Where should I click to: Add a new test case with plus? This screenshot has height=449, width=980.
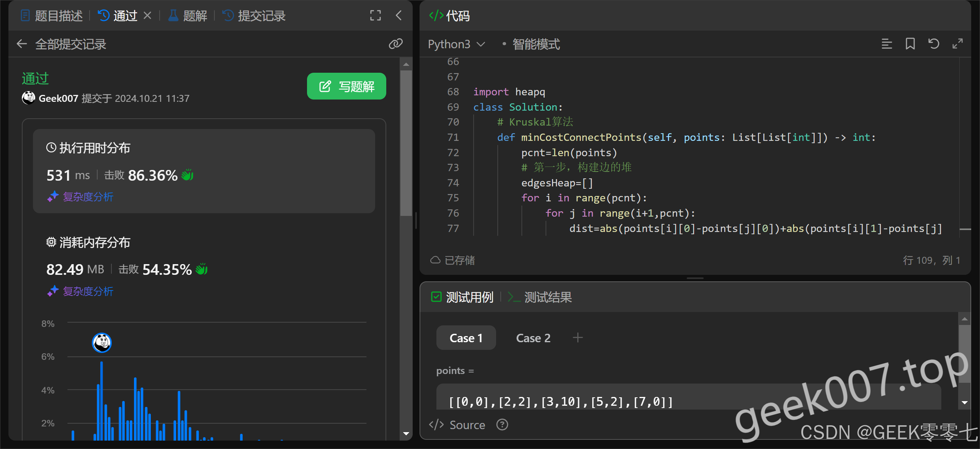pos(577,338)
